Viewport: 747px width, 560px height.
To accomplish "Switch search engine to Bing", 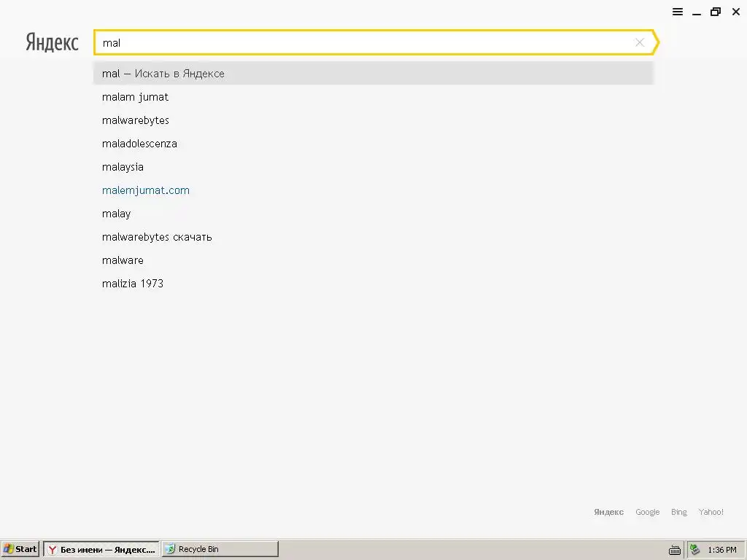I will click(x=679, y=512).
